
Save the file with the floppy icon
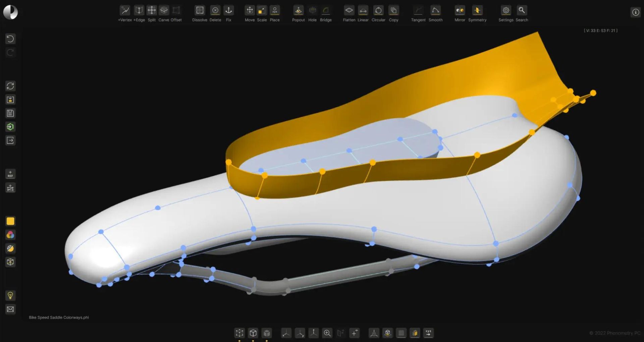point(10,113)
